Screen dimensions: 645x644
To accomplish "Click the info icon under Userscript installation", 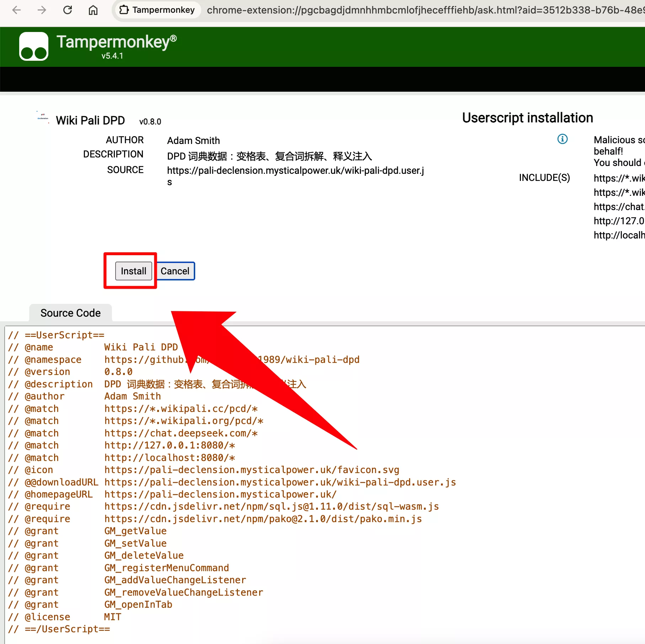I will [x=563, y=139].
